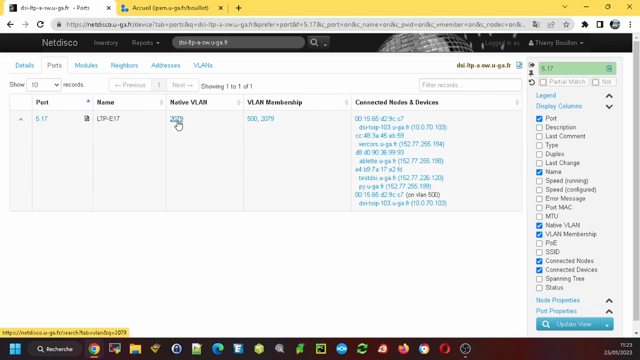640x360 pixels.
Task: Open a new browser tab with plus
Action: click(238, 8)
